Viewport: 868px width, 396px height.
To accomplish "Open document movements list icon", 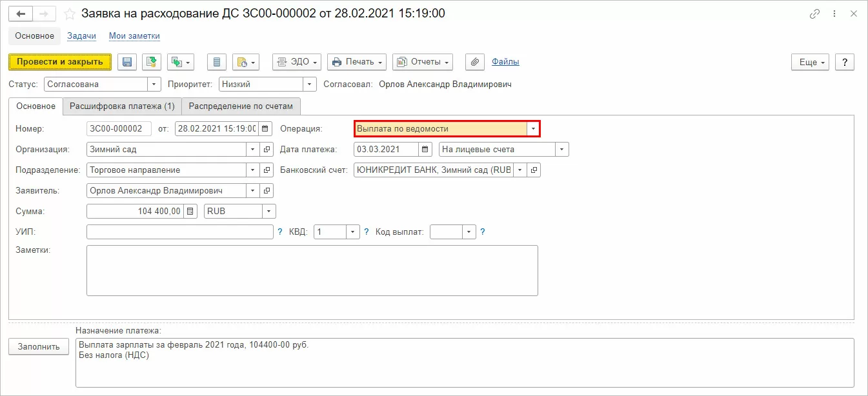I will tap(217, 62).
